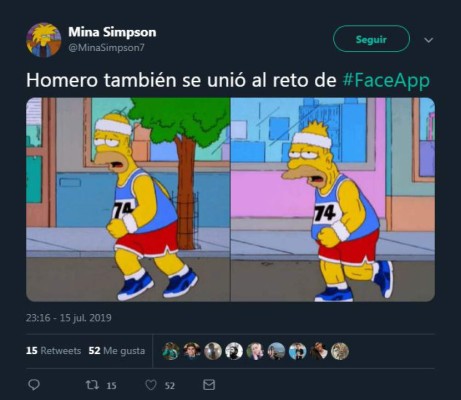Open the blonde-haired liker's avatar
461x400 pixels.
coord(255,351)
